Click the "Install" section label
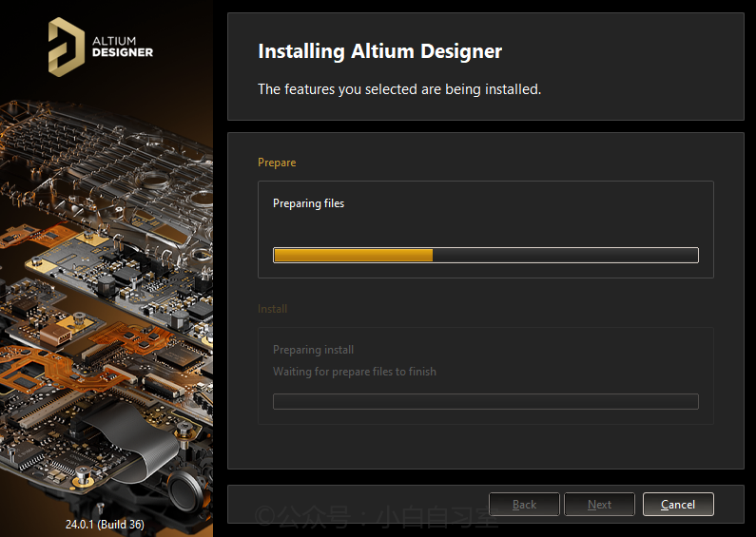This screenshot has height=537, width=756. click(272, 309)
